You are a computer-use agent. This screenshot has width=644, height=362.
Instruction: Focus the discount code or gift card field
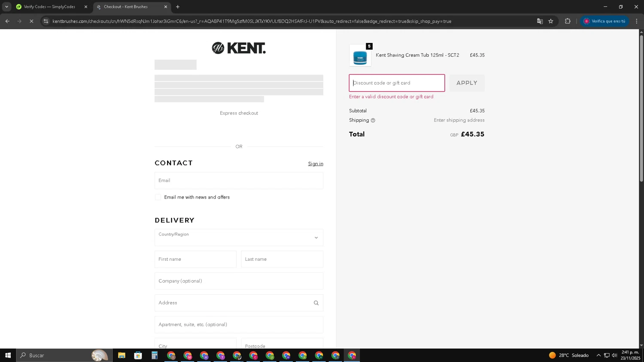click(397, 83)
